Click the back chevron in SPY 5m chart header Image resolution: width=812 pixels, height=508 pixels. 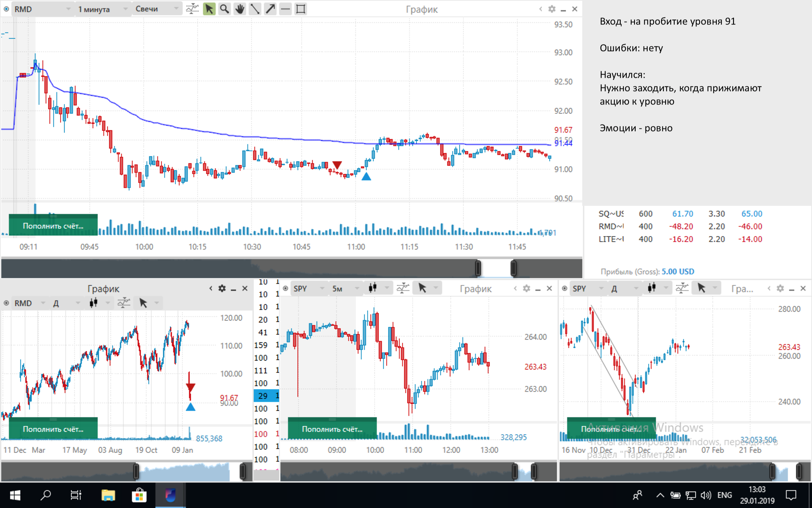515,288
